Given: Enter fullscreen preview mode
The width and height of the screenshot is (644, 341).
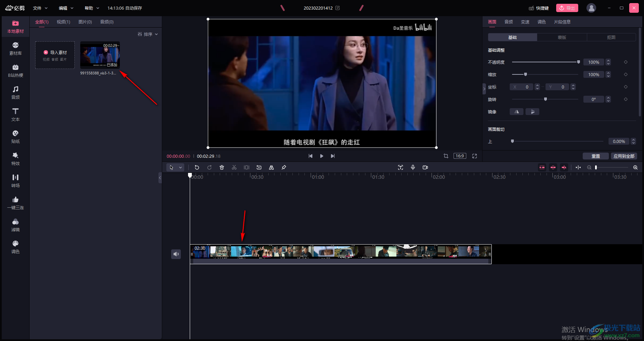Looking at the screenshot, I should (475, 156).
